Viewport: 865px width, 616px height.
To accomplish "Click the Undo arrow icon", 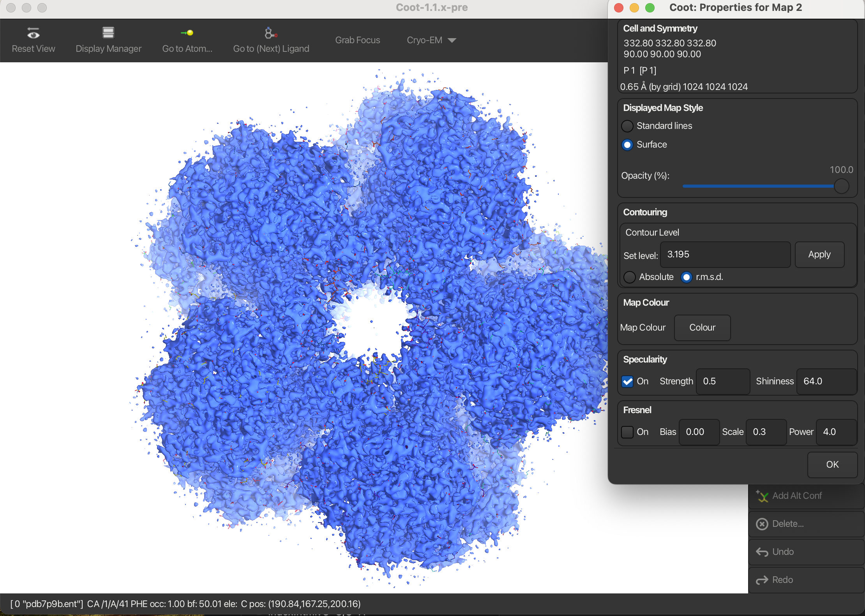I will coord(762,552).
